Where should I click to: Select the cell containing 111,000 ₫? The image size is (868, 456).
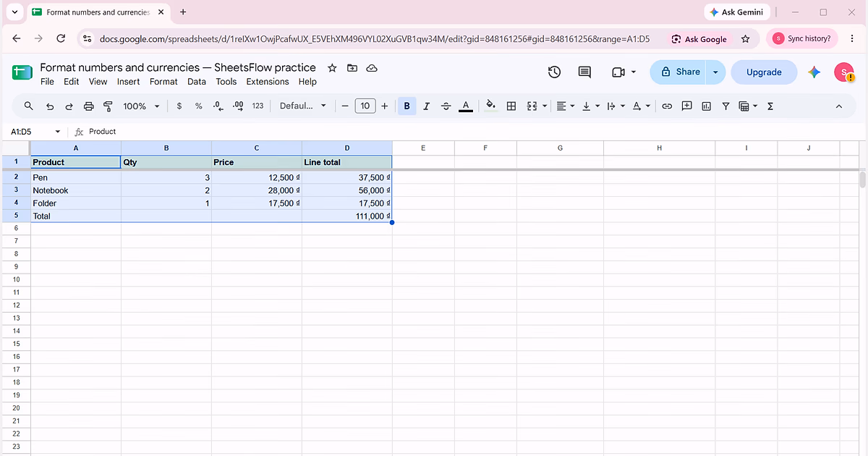(347, 216)
